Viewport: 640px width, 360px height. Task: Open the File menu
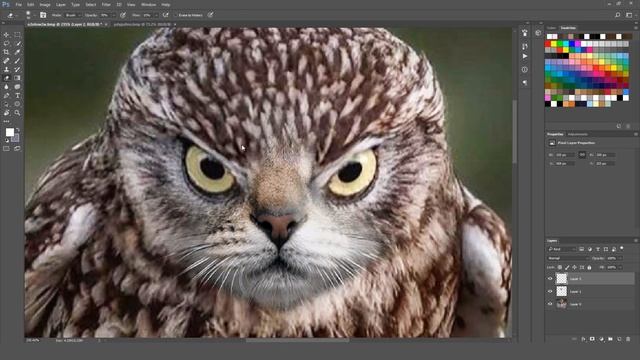[18, 4]
